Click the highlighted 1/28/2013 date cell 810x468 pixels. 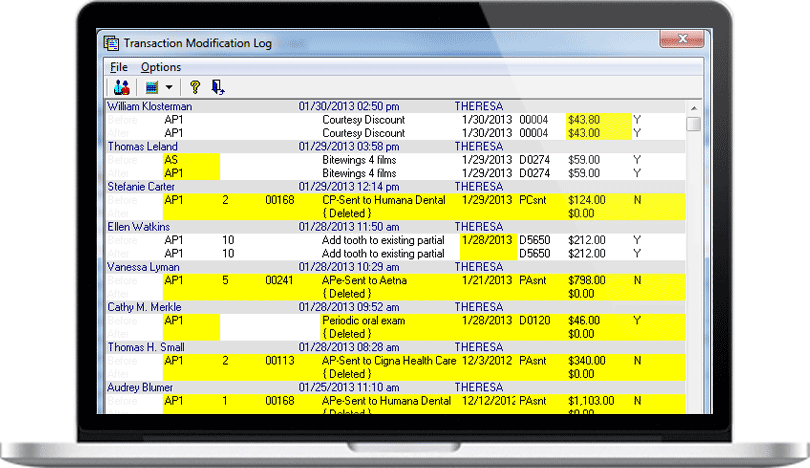pyautogui.click(x=487, y=240)
